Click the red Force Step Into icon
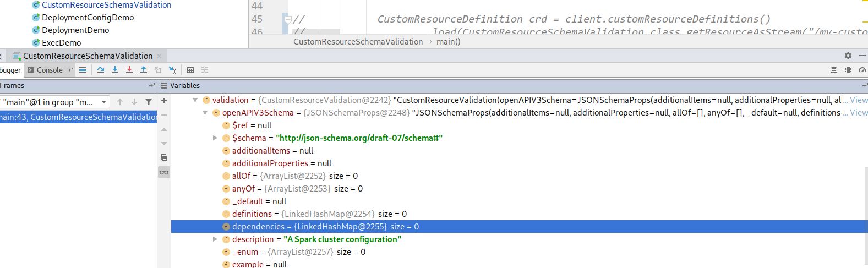868x268 pixels. [x=129, y=70]
